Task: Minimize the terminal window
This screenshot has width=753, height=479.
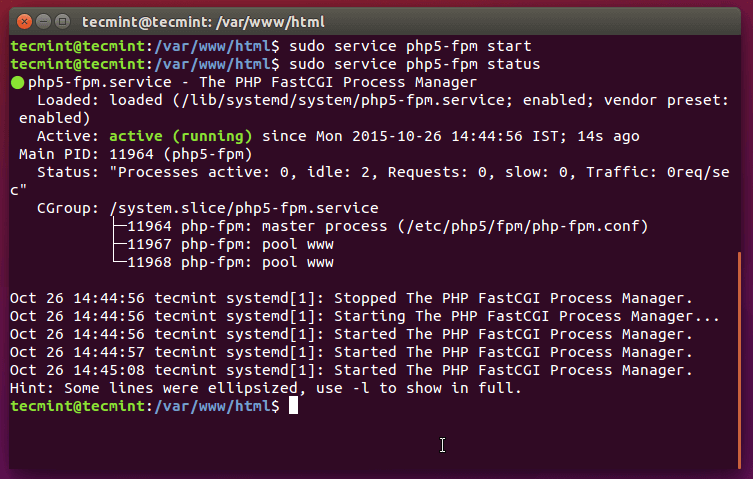Action: tap(42, 20)
